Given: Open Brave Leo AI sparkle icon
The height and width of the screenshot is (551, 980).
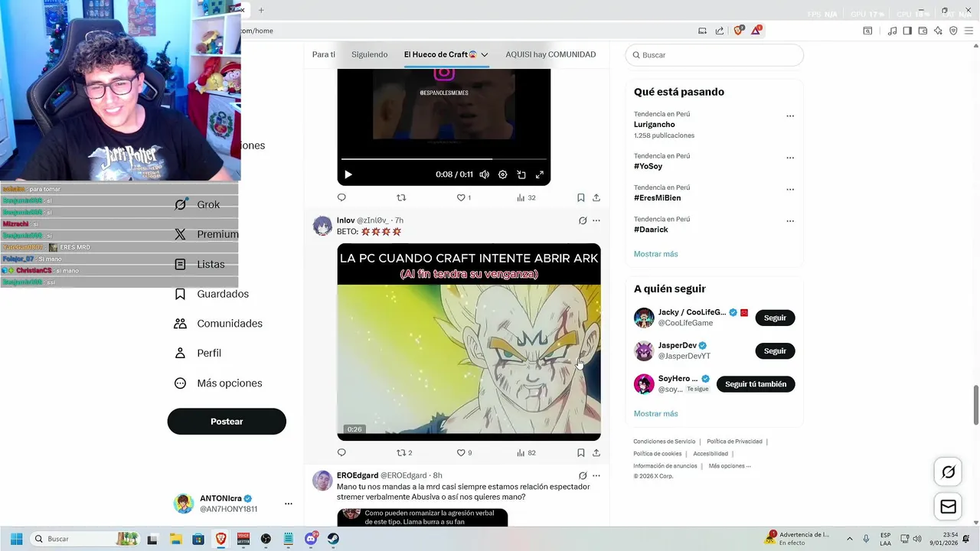Looking at the screenshot, I should point(939,31).
